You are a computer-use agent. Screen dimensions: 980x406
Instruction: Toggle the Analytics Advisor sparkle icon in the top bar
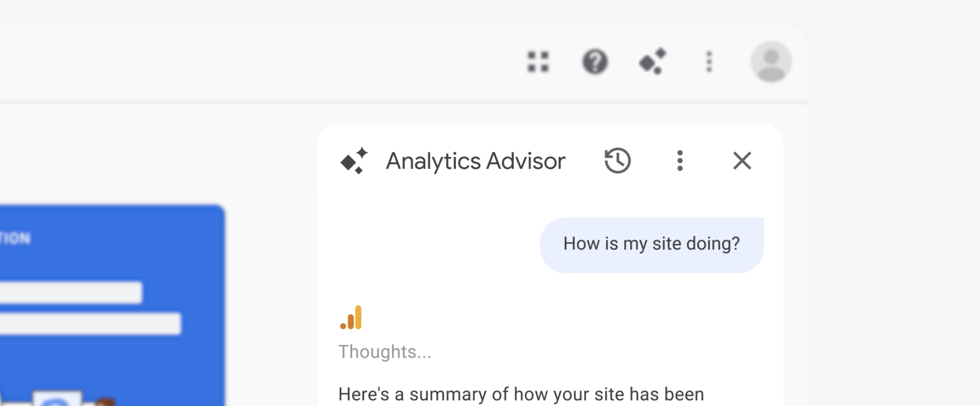(x=652, y=62)
